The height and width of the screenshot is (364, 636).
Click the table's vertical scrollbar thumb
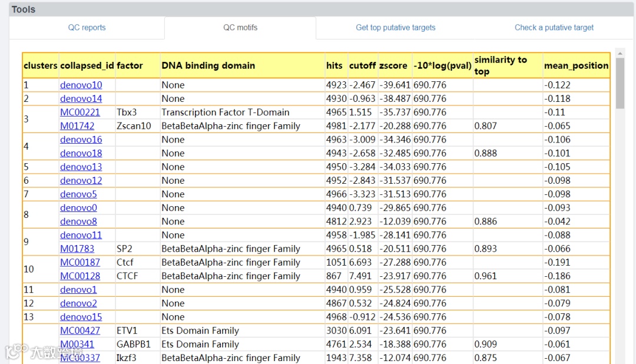click(x=620, y=82)
